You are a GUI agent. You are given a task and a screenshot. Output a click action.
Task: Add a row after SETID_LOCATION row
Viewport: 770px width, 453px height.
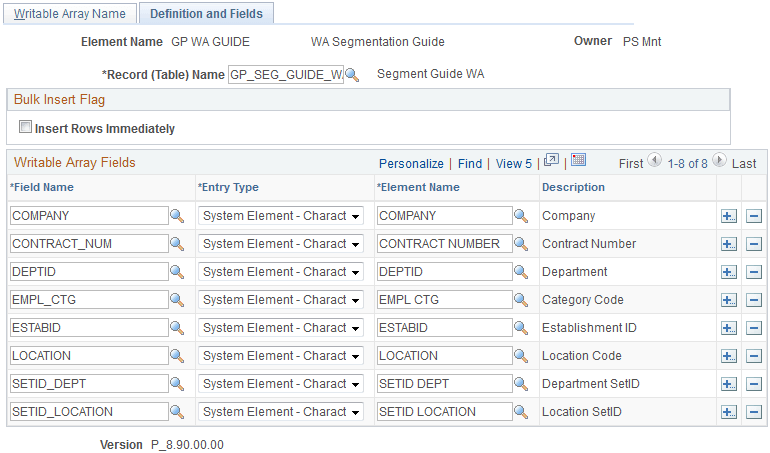(729, 412)
